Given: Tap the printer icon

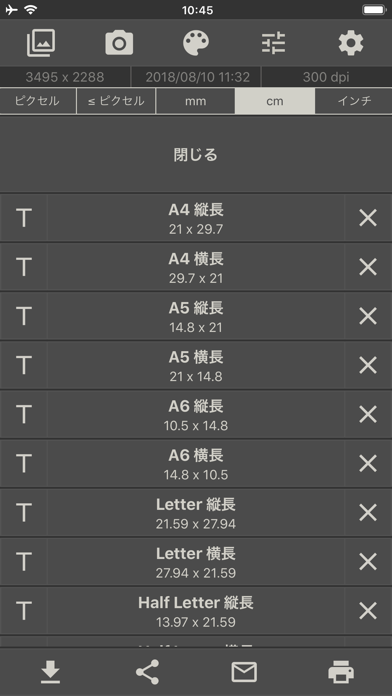Looking at the screenshot, I should tap(341, 672).
